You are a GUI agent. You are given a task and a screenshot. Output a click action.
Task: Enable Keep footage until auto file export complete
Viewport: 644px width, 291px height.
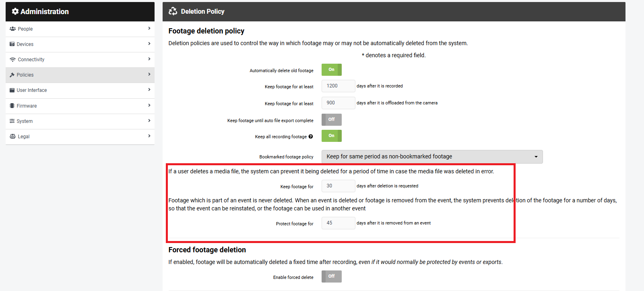(332, 120)
